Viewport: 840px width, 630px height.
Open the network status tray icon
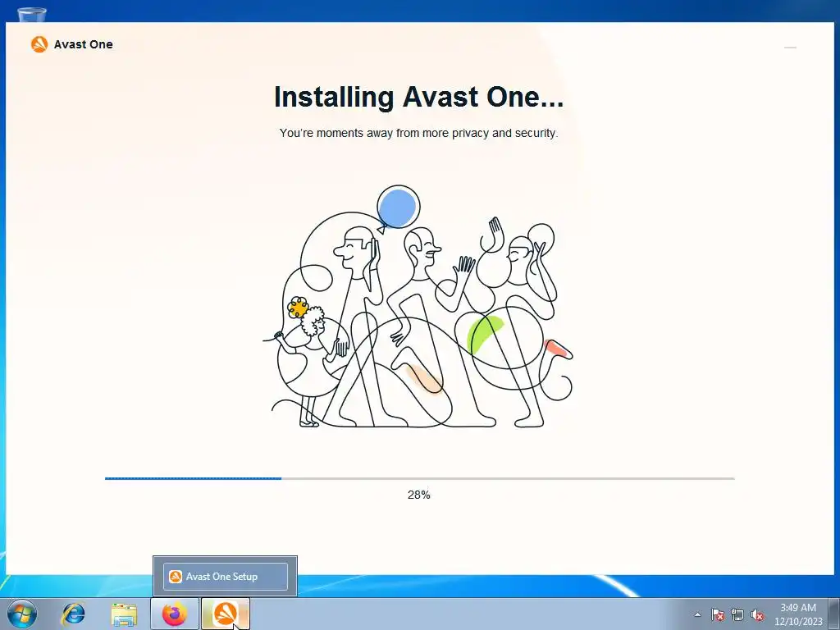pyautogui.click(x=737, y=614)
